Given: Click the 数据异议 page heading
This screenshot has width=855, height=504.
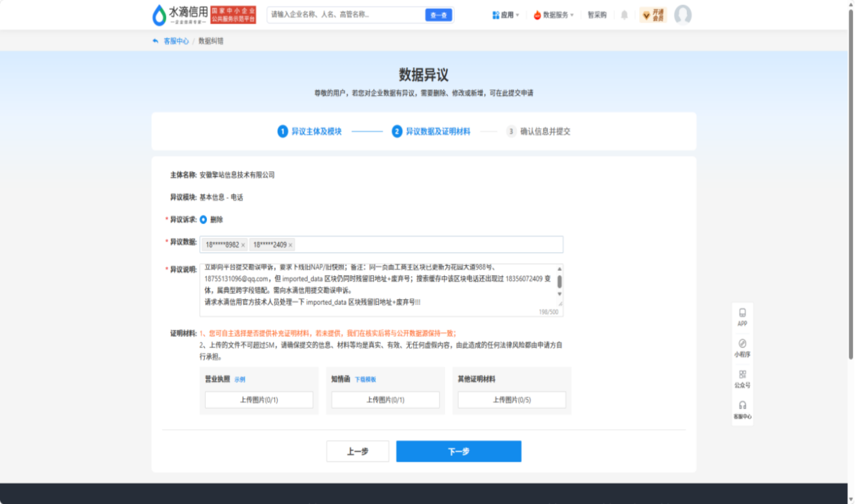Looking at the screenshot, I should pos(423,75).
